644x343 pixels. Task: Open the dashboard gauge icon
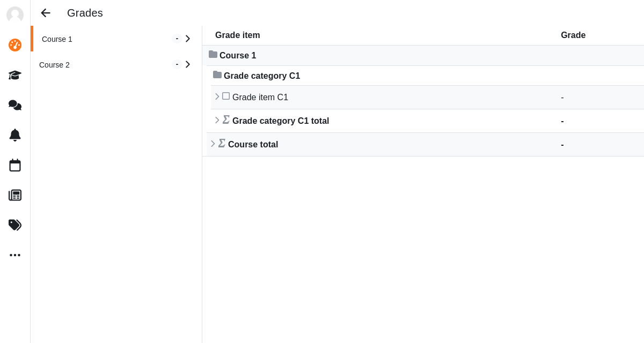15,45
